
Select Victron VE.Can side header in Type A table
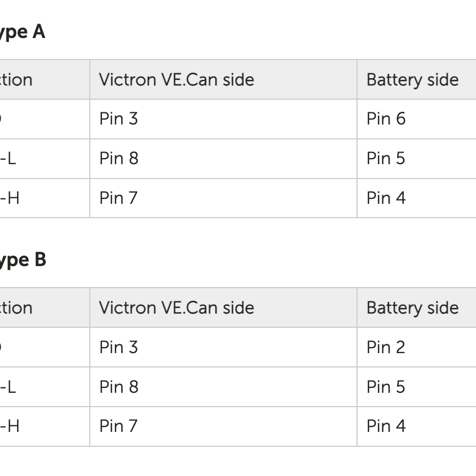tap(176, 80)
